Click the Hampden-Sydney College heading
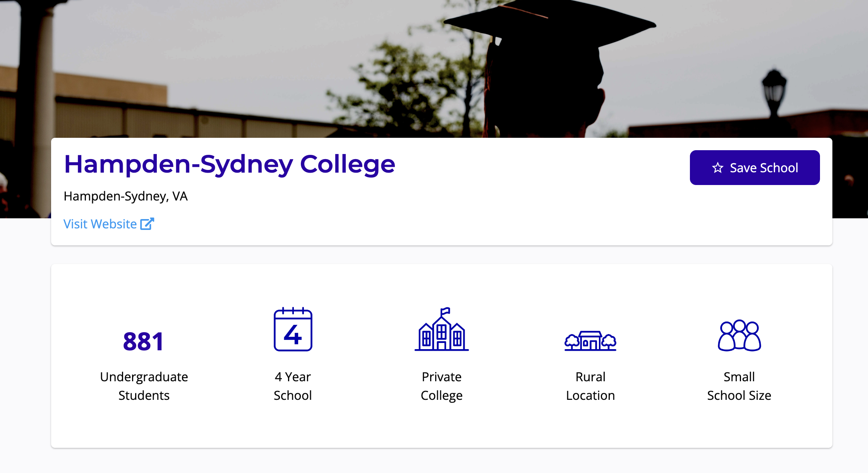 [229, 164]
